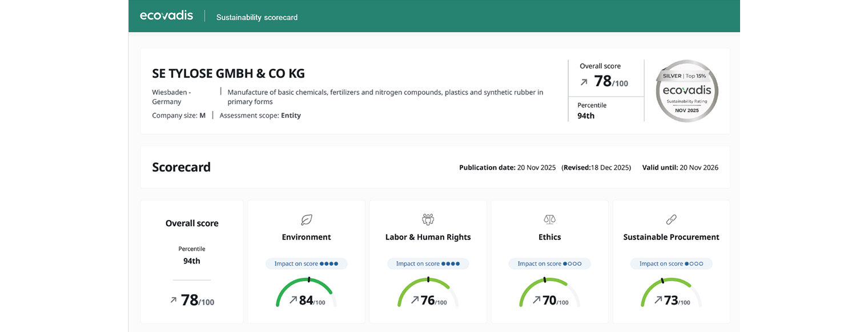
Task: Click the trend arrow on the Ethics gauge
Action: tap(537, 298)
